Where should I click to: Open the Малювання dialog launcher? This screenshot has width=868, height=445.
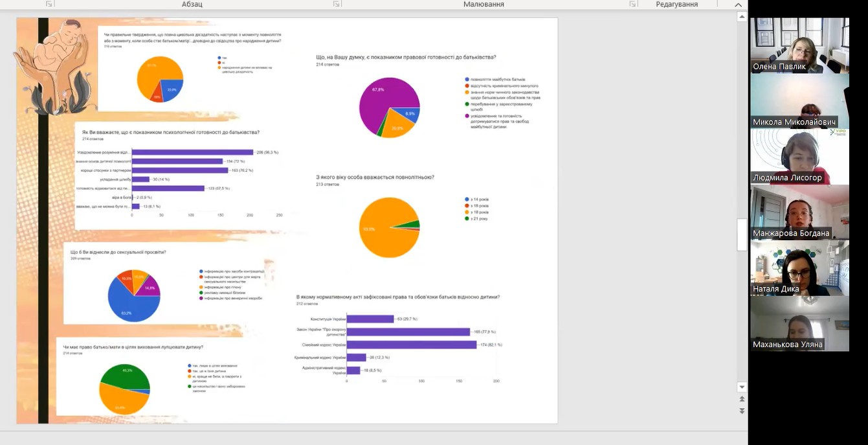(632, 5)
